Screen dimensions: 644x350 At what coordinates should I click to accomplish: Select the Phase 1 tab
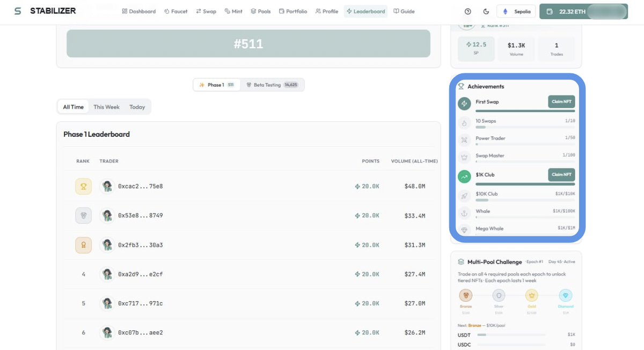pyautogui.click(x=216, y=85)
